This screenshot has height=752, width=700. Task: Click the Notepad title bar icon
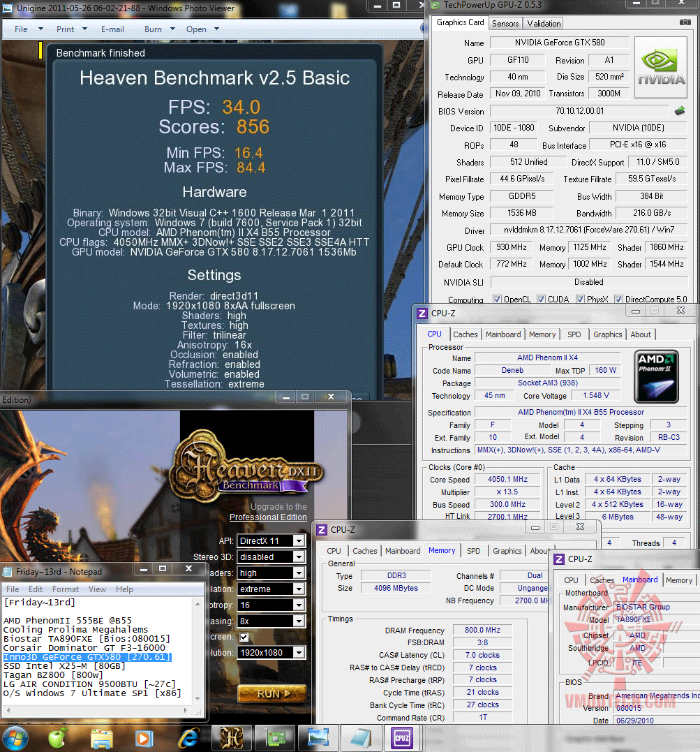pyautogui.click(x=7, y=572)
